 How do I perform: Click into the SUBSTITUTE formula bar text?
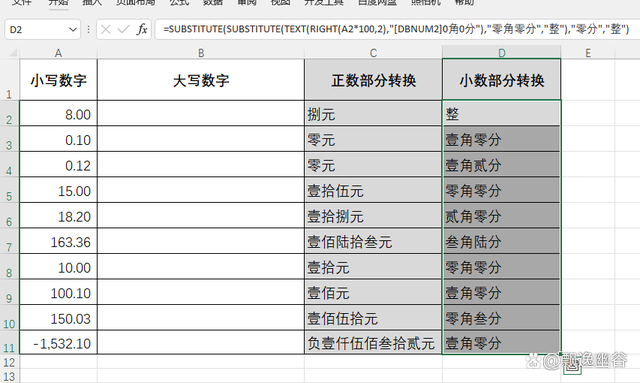pos(396,29)
